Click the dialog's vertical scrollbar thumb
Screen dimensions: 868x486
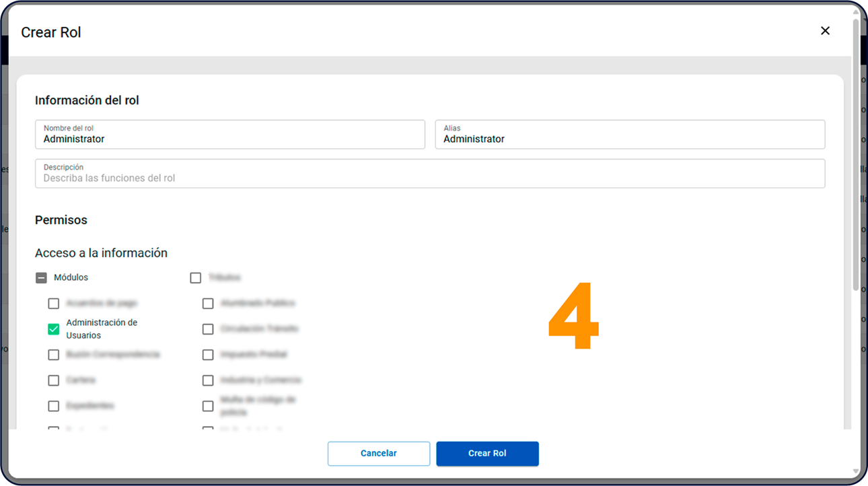[x=856, y=155]
